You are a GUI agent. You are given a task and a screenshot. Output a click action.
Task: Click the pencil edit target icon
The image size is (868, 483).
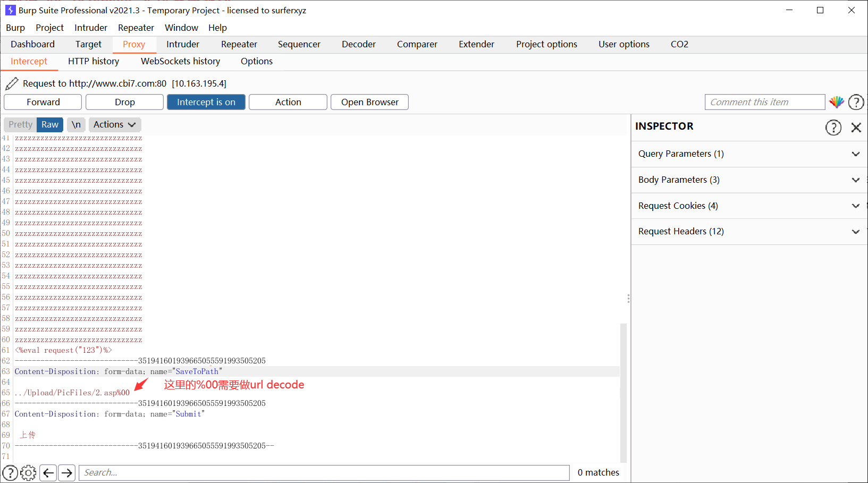coord(12,83)
